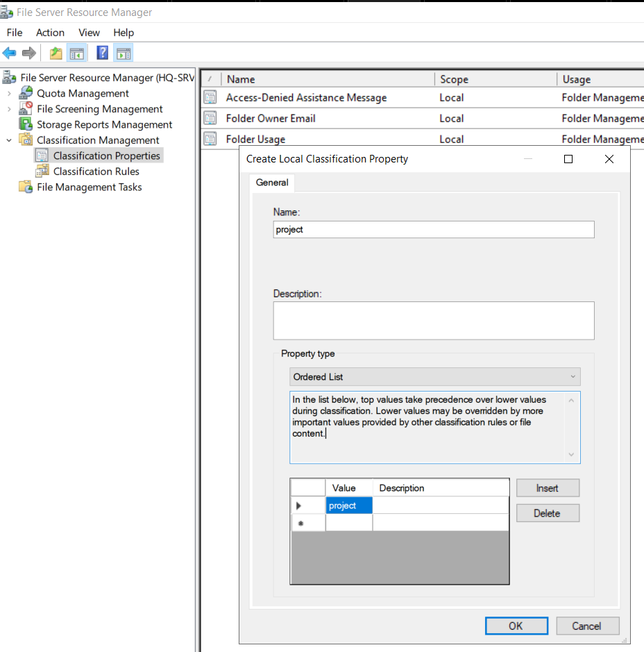Click OK to create the property
This screenshot has width=644, height=652.
coord(516,626)
